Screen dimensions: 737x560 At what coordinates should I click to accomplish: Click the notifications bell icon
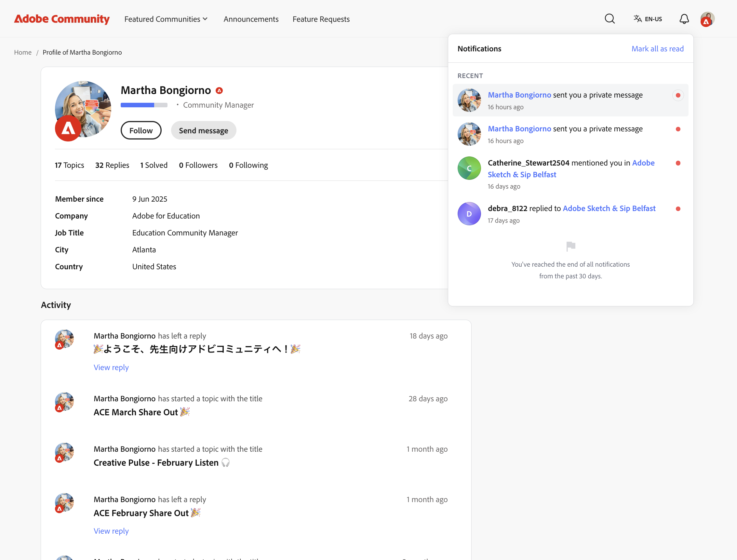(x=684, y=19)
